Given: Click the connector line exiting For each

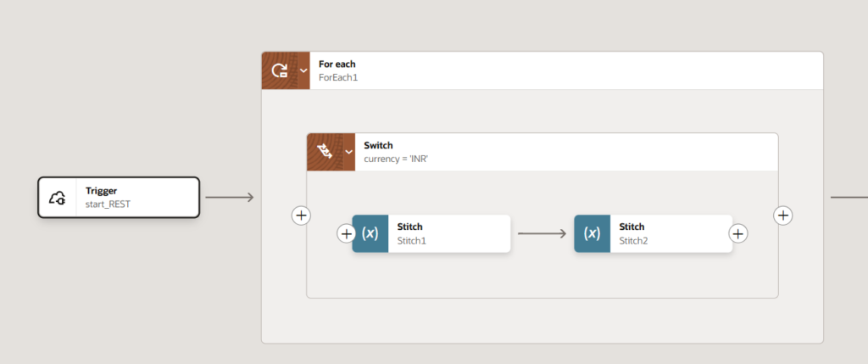Looking at the screenshot, I should pyautogui.click(x=848, y=198).
